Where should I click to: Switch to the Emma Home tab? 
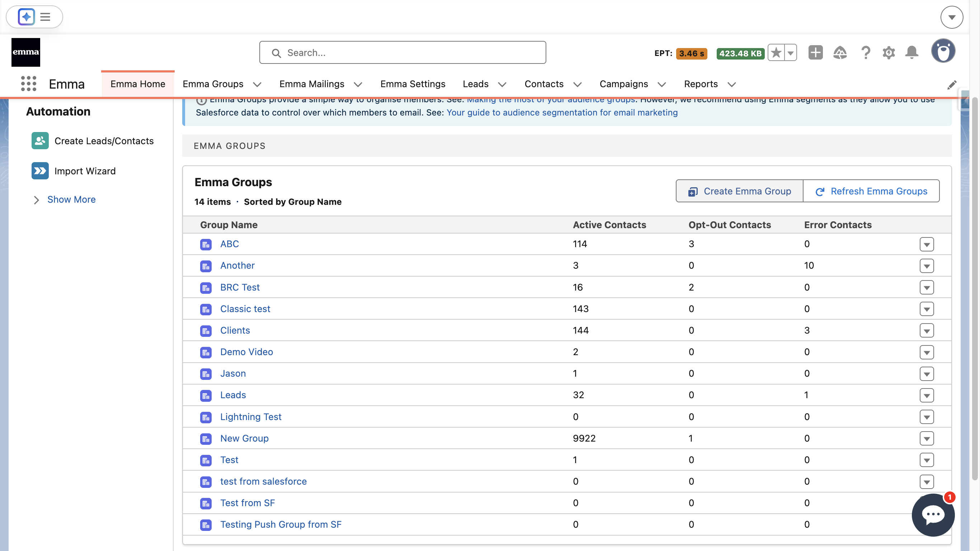138,84
